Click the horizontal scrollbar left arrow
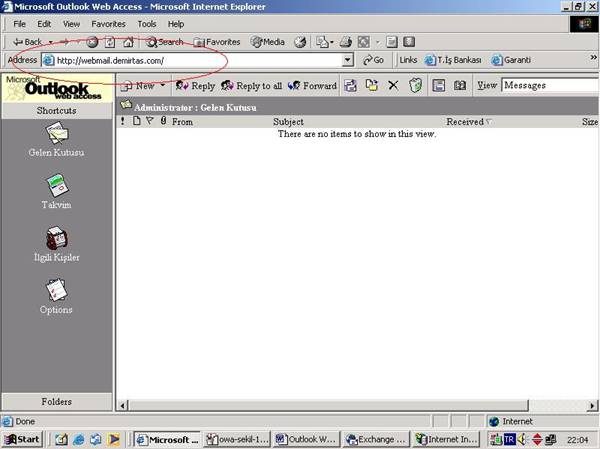This screenshot has height=449, width=600. pyautogui.click(x=123, y=405)
